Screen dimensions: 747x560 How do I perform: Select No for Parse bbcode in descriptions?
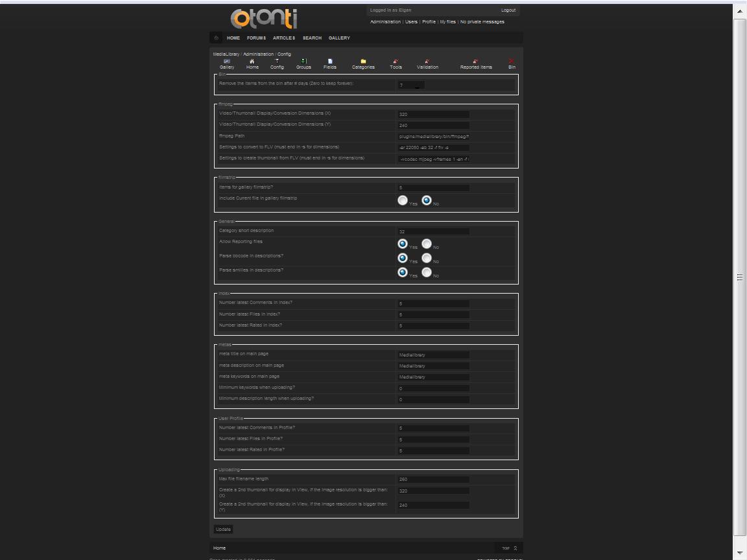click(x=427, y=258)
